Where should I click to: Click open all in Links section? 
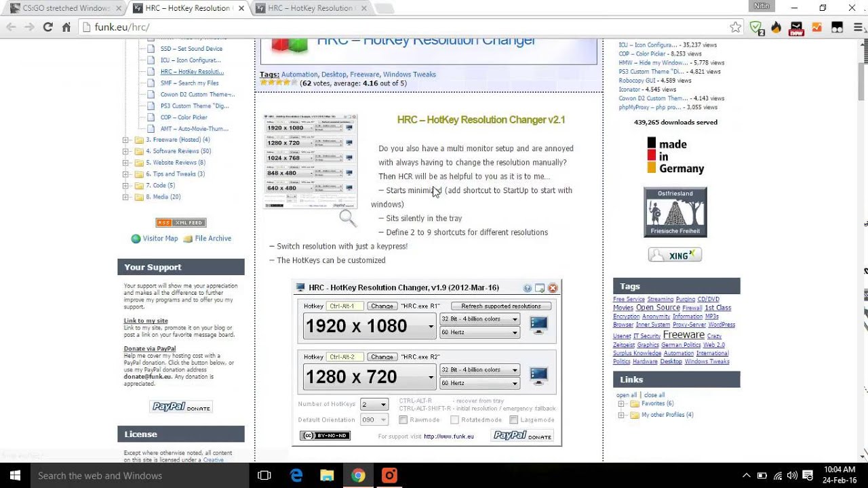click(627, 395)
